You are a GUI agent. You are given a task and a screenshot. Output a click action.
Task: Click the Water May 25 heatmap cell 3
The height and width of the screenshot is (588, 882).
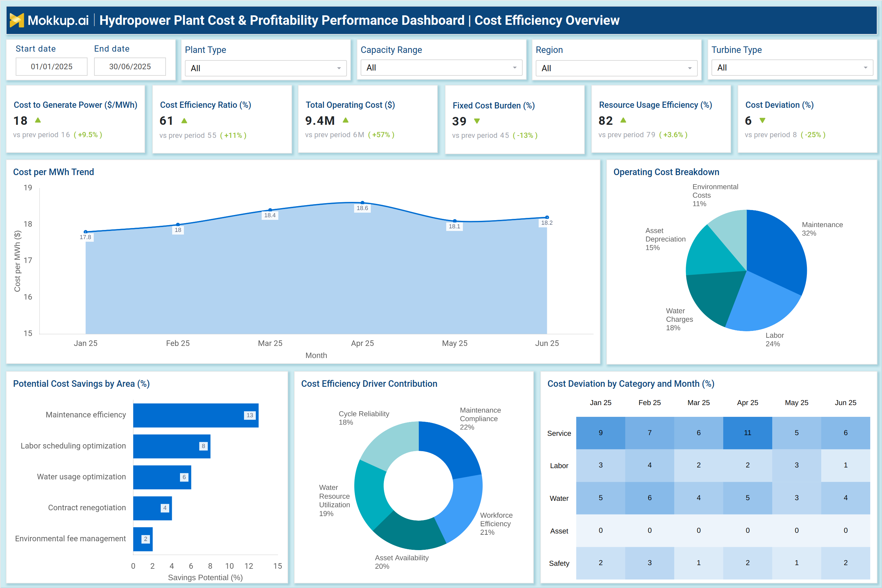tap(796, 498)
